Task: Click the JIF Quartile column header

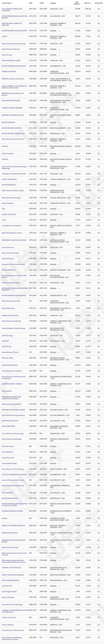Action: click(99, 3)
